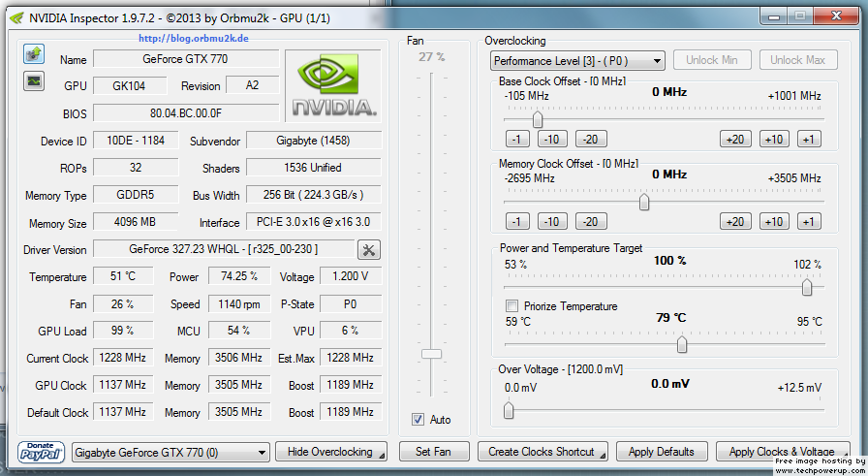Minimize the NVIDIA Inspector window
The height and width of the screenshot is (476, 868).
click(774, 16)
